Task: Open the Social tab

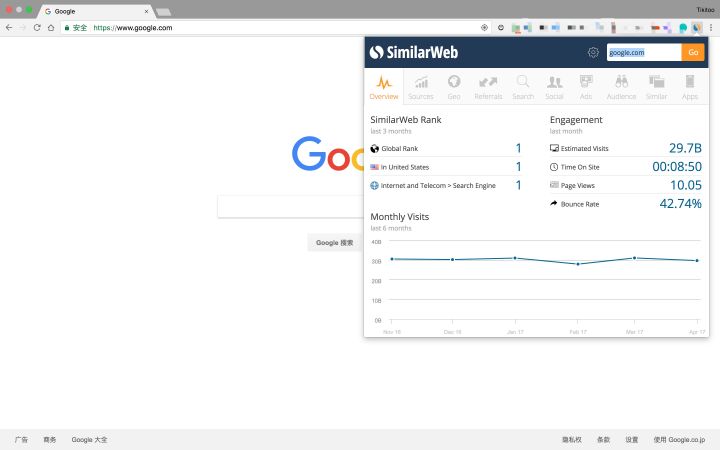Action: [554, 87]
